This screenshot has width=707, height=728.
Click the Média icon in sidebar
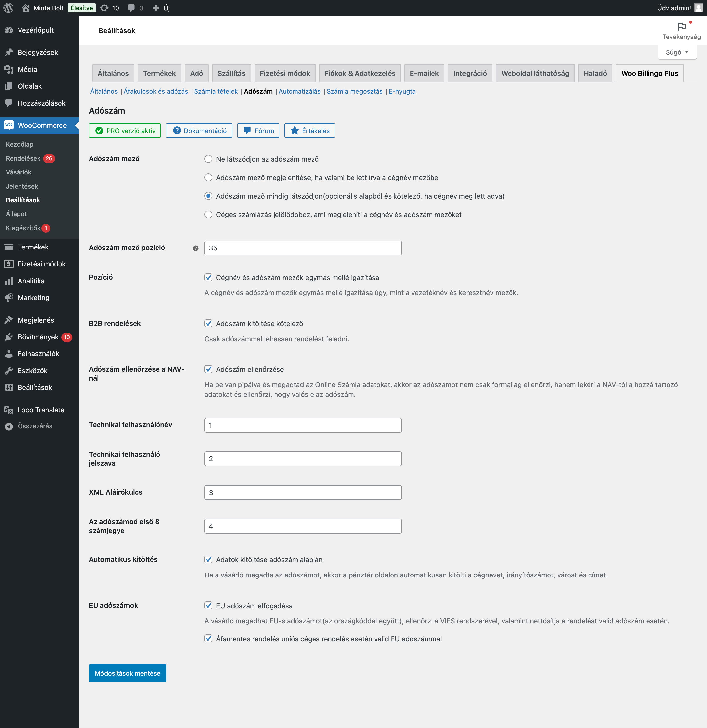(9, 69)
